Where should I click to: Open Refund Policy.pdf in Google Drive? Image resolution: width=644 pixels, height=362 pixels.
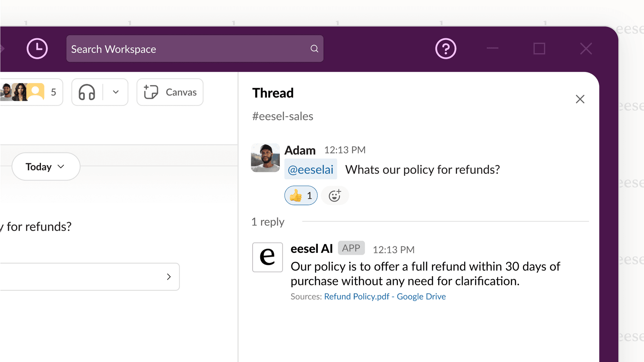pos(384,296)
